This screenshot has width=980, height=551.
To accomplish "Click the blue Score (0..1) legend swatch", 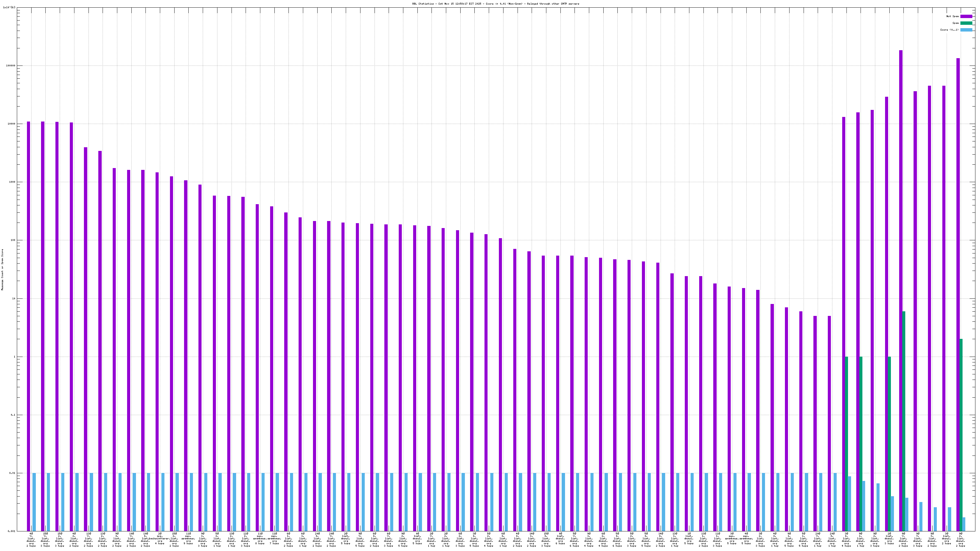I will 966,30.
